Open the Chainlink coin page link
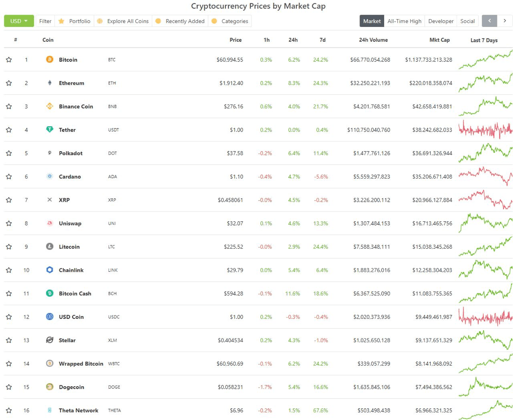This screenshot has height=420, width=529. pos(71,270)
